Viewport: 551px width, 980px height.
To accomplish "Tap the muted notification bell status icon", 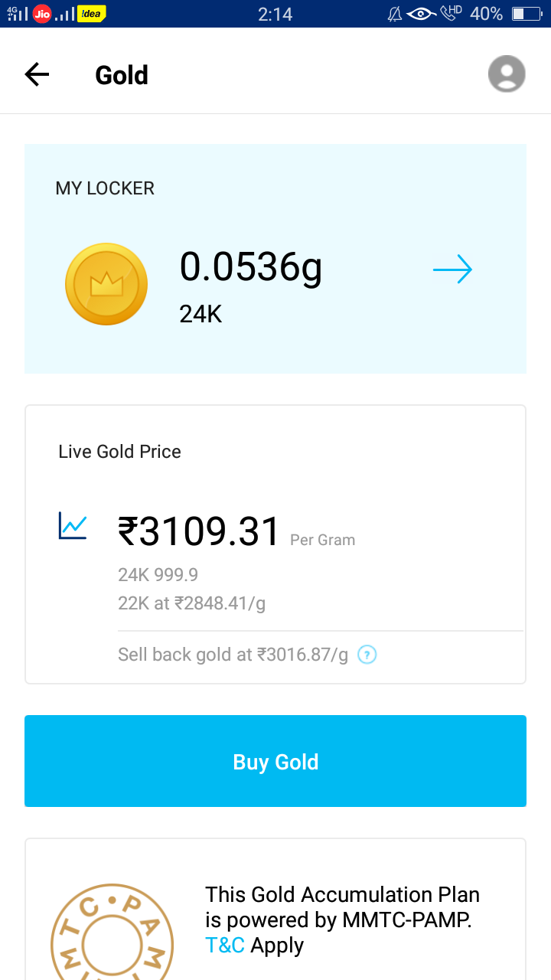I will coord(395,14).
